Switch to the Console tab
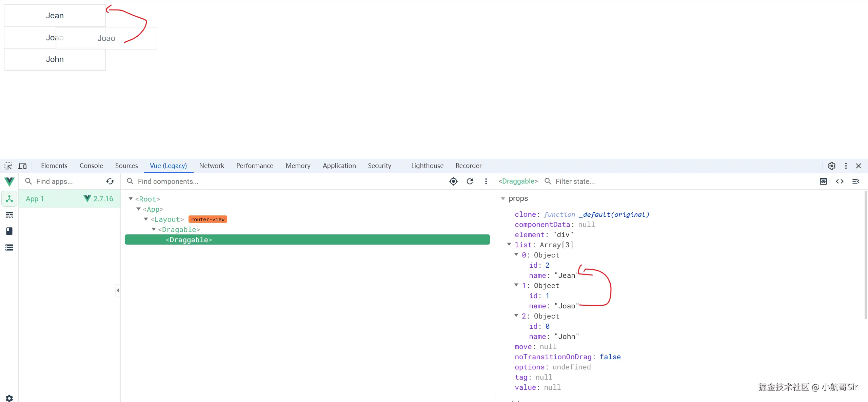 point(91,166)
